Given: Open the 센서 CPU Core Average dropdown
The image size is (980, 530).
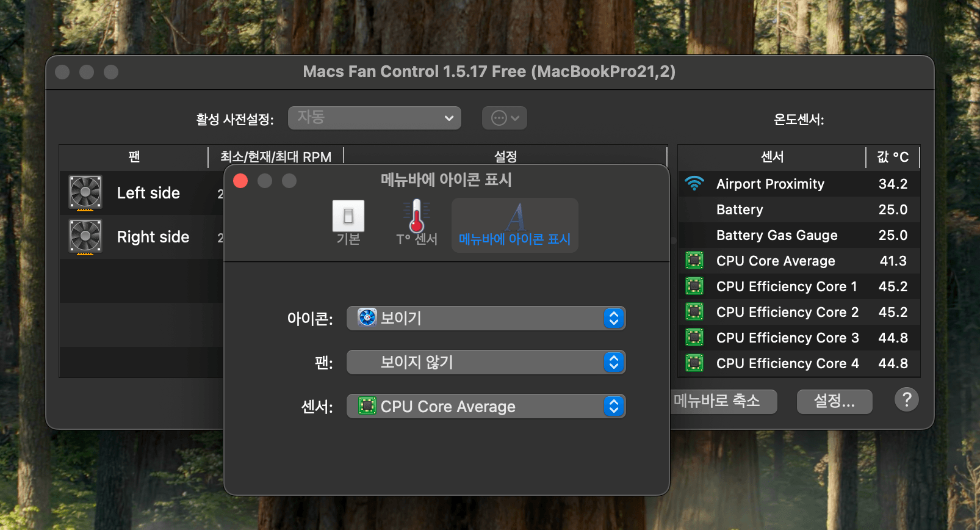Looking at the screenshot, I should (486, 406).
